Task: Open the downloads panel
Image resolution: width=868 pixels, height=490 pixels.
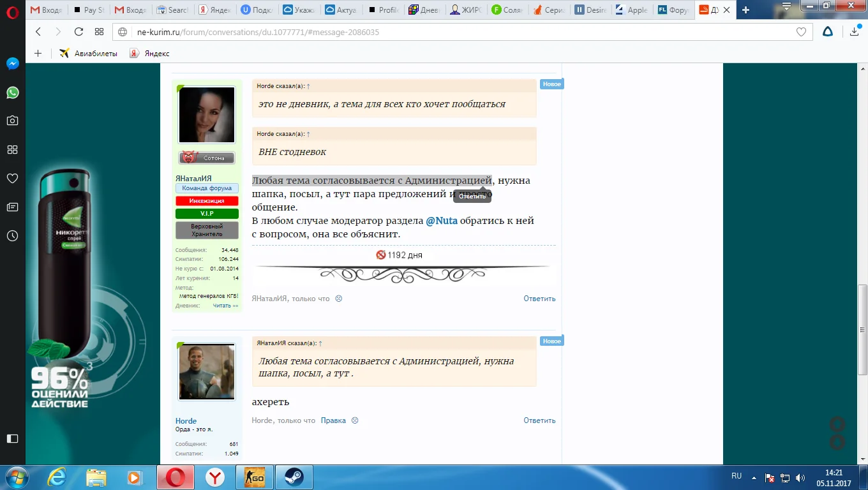Action: [x=855, y=31]
